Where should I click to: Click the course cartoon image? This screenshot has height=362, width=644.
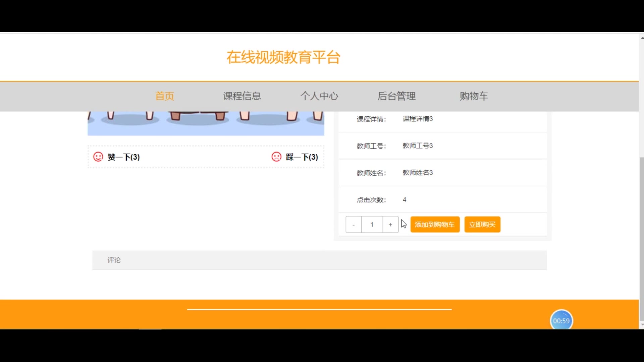click(206, 123)
